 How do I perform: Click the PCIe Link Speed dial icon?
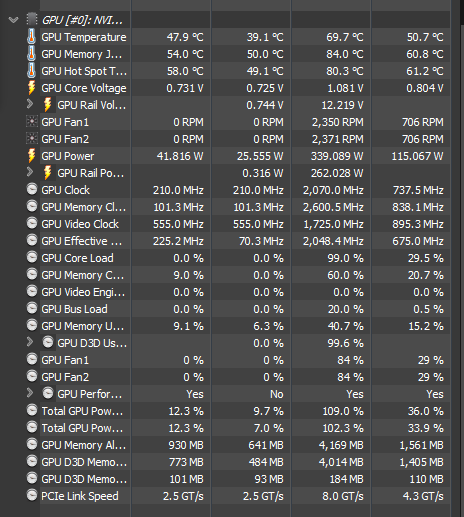pyautogui.click(x=32, y=495)
